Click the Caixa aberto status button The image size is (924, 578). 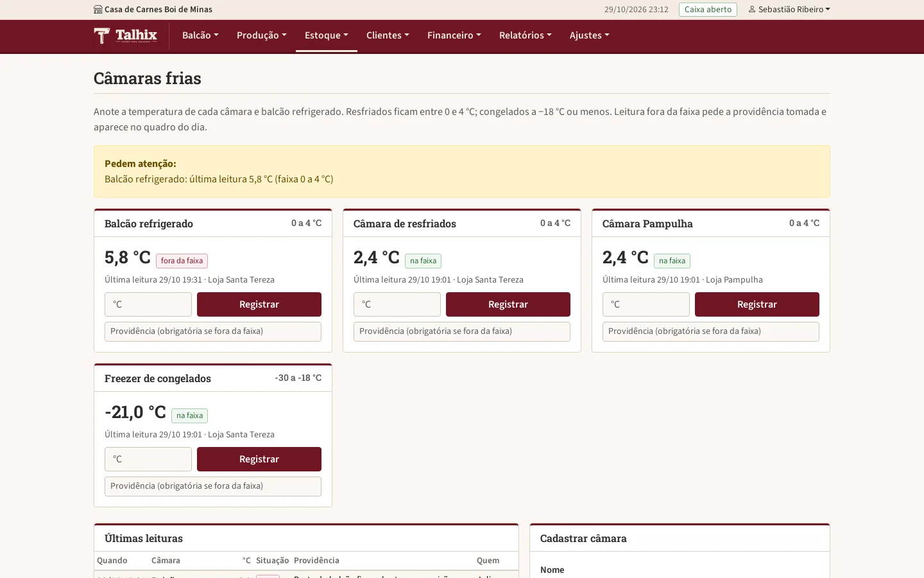[x=708, y=10]
